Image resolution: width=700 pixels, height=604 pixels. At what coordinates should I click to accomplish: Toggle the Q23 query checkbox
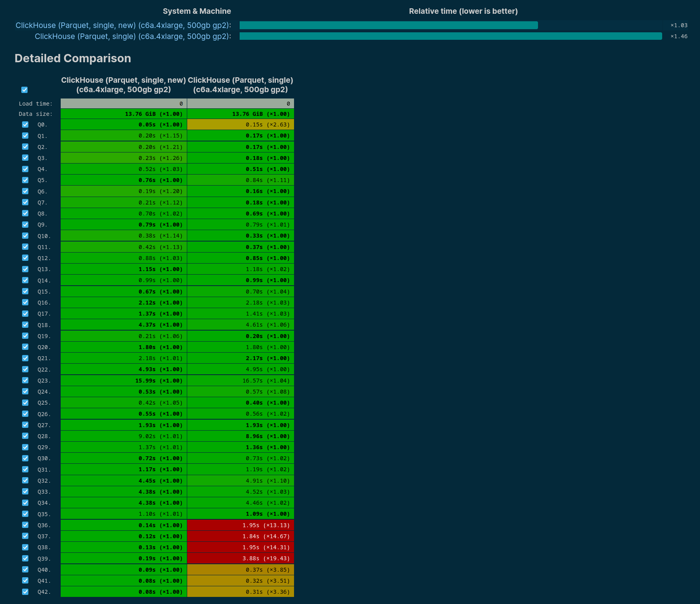pos(25,380)
